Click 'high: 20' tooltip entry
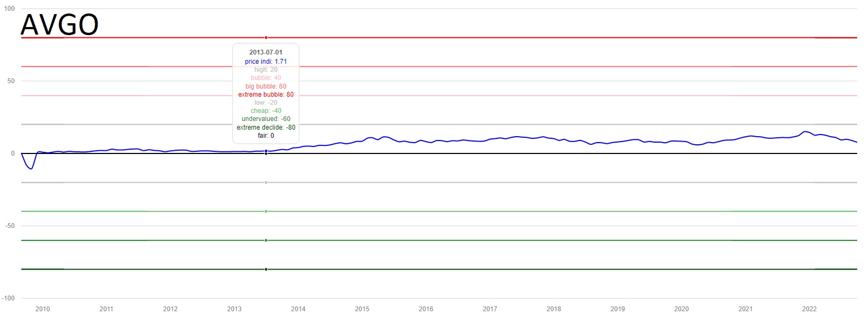 266,70
